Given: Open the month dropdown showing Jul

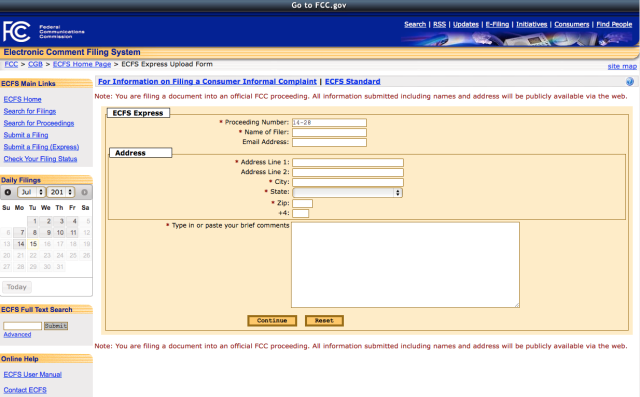Looking at the screenshot, I should click(x=31, y=192).
